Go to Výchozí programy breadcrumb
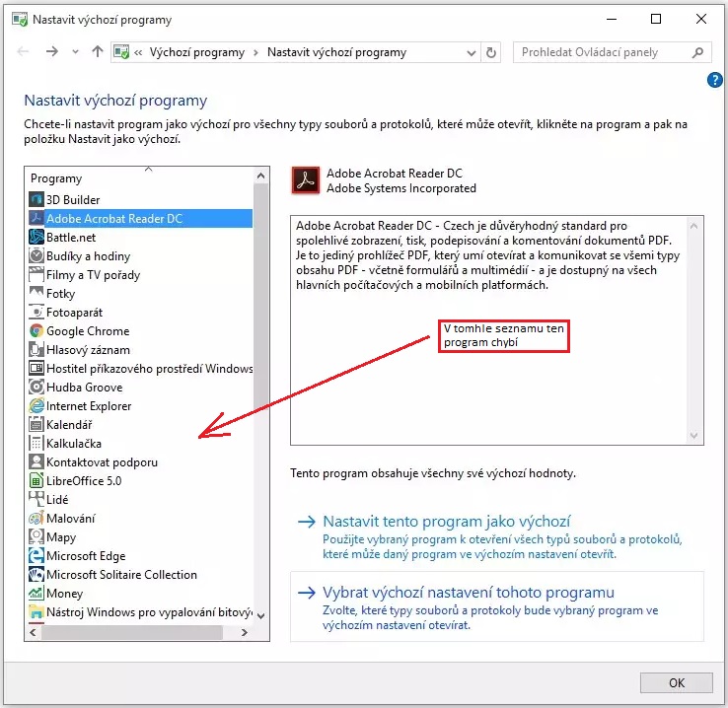This screenshot has width=728, height=708. click(197, 52)
